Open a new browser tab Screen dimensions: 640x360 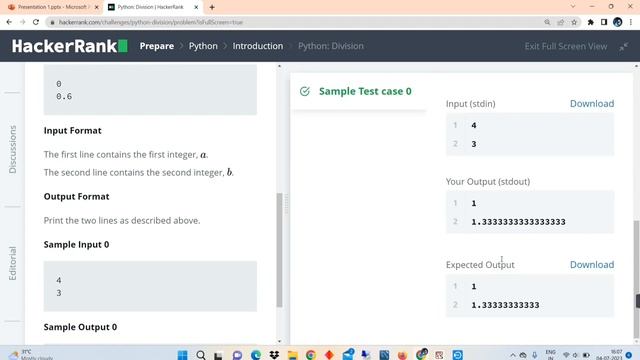(212, 7)
